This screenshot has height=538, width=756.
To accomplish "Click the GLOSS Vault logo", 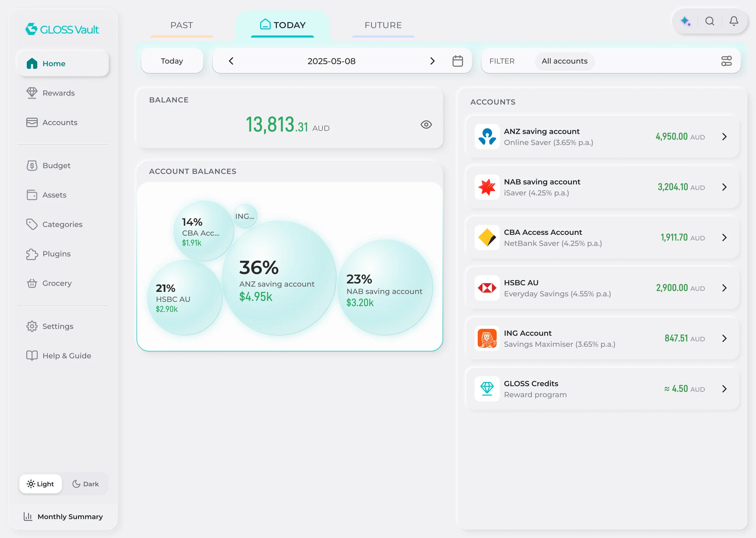I will click(62, 30).
